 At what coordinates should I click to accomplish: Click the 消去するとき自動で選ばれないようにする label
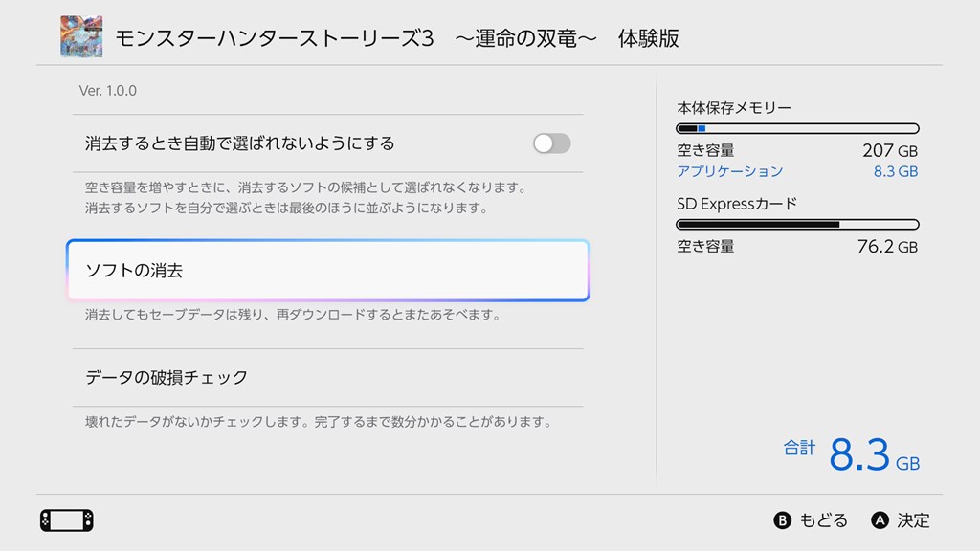point(239,143)
